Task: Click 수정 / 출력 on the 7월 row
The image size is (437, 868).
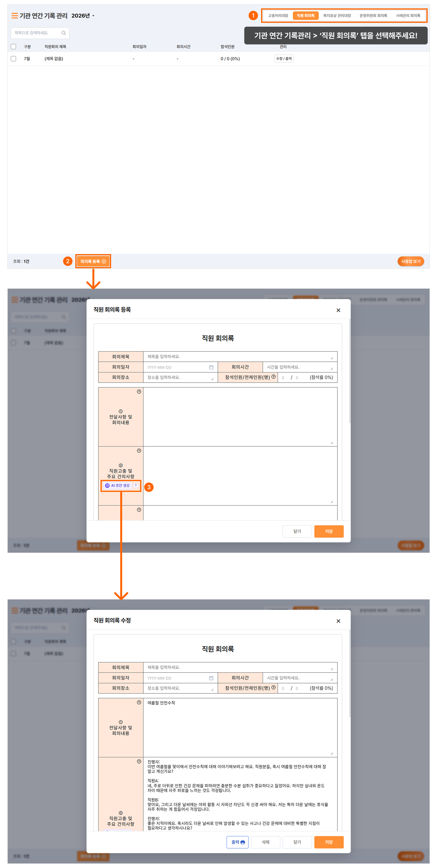Action: pyautogui.click(x=284, y=59)
